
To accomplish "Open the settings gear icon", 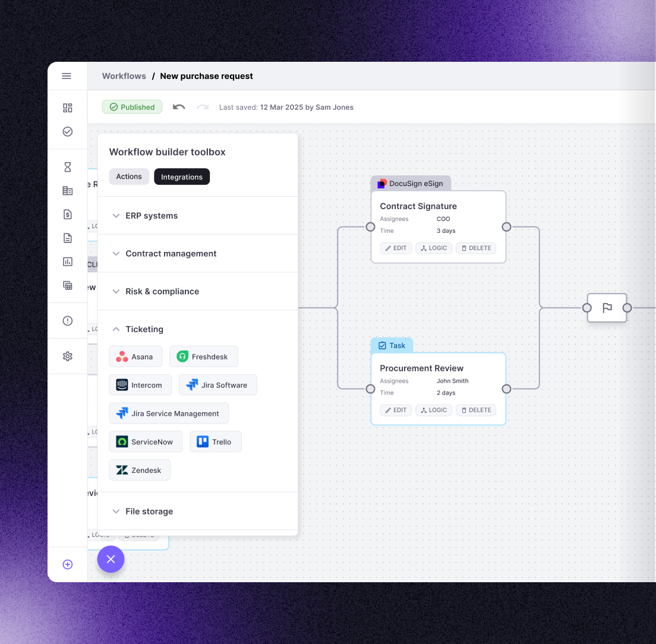I will 67,356.
